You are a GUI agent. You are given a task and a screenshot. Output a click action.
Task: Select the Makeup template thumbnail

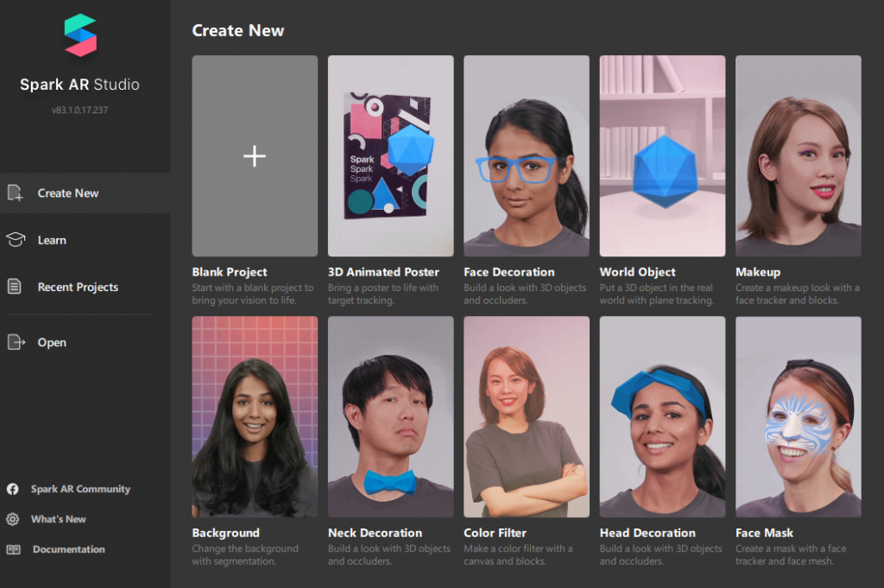point(798,156)
